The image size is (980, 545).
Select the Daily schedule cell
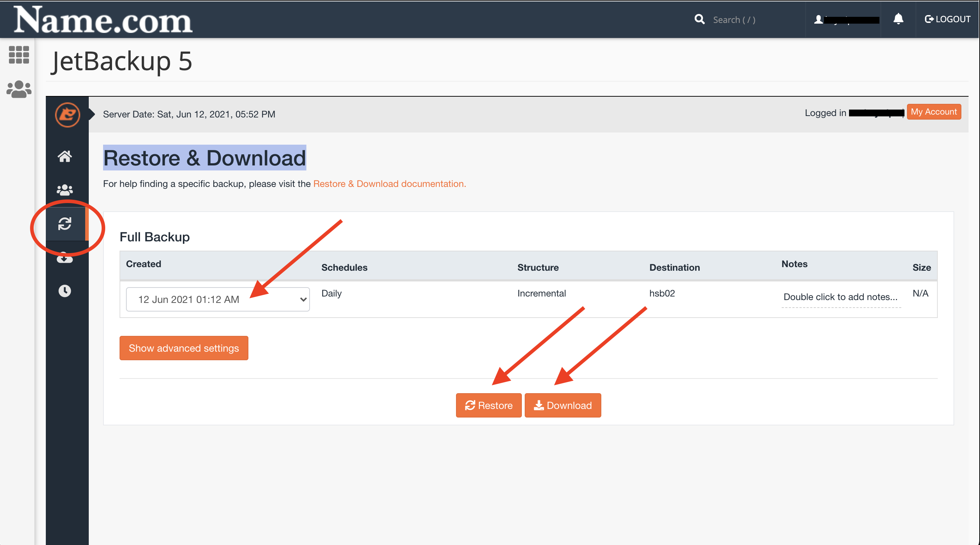click(x=331, y=293)
